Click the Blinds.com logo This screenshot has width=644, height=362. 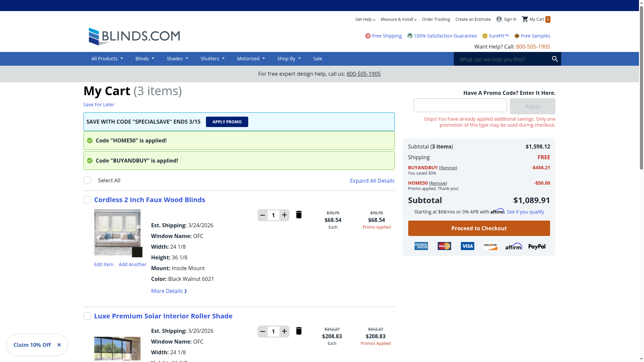pyautogui.click(x=134, y=36)
